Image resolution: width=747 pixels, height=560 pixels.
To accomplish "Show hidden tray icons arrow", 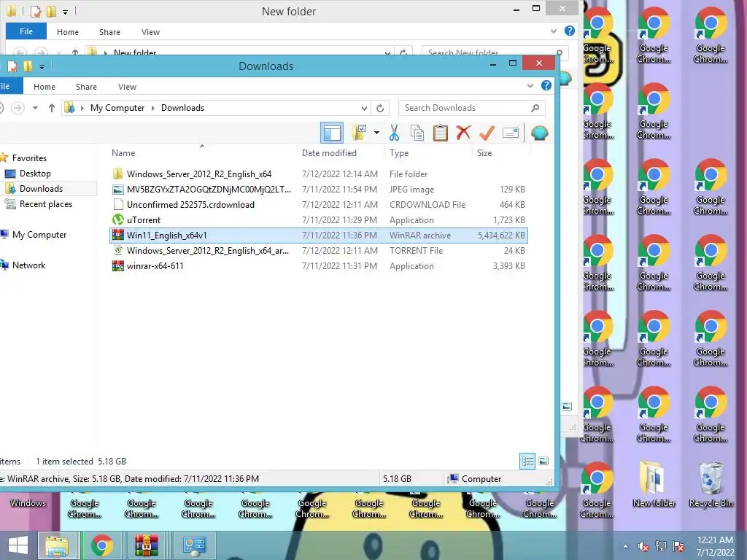I will tap(625, 546).
